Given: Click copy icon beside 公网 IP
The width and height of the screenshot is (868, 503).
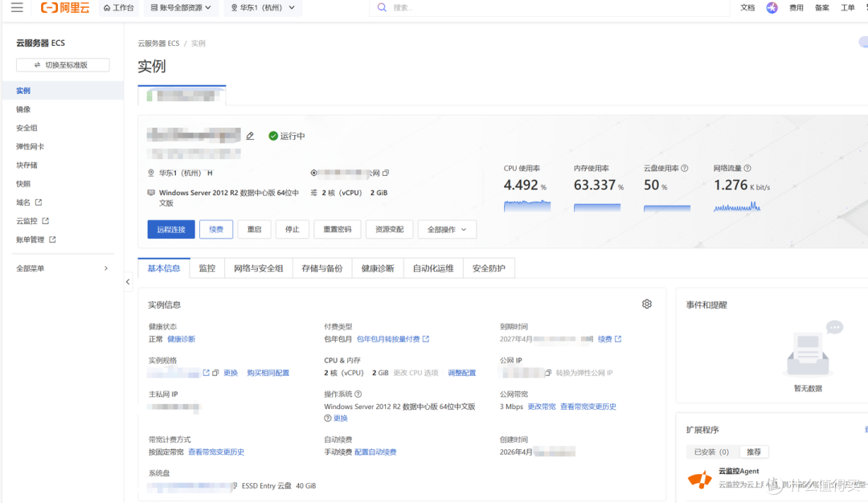Looking at the screenshot, I should pyautogui.click(x=548, y=373).
